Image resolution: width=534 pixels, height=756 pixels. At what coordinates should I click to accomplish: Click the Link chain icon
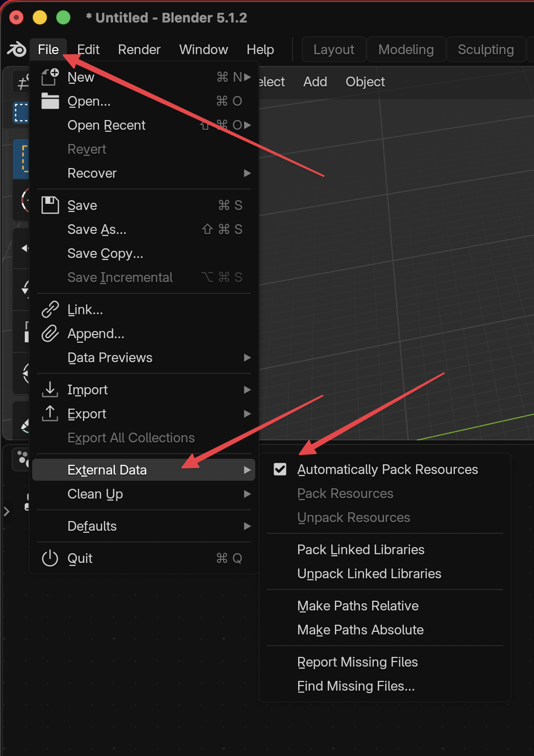click(x=50, y=310)
